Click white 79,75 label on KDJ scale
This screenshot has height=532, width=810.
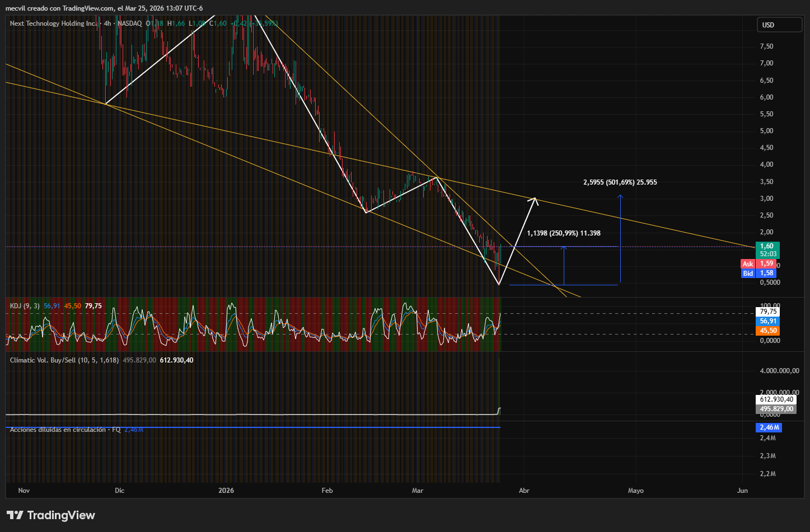(x=768, y=312)
